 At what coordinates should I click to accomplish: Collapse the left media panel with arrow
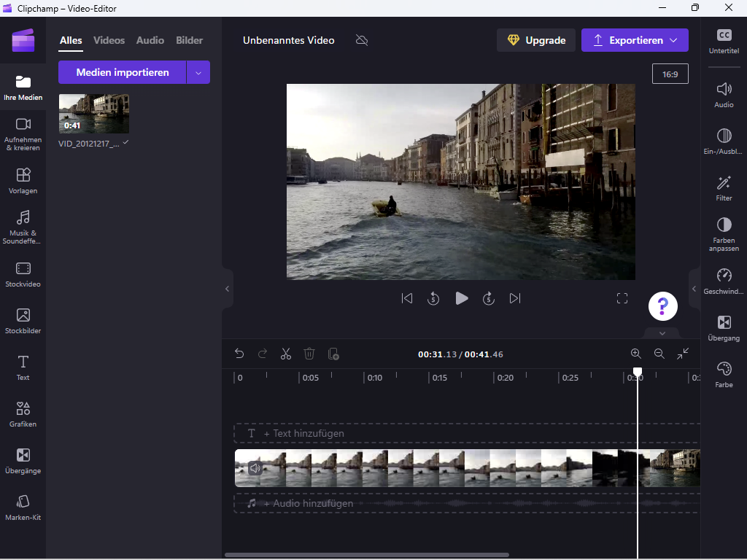point(227,289)
